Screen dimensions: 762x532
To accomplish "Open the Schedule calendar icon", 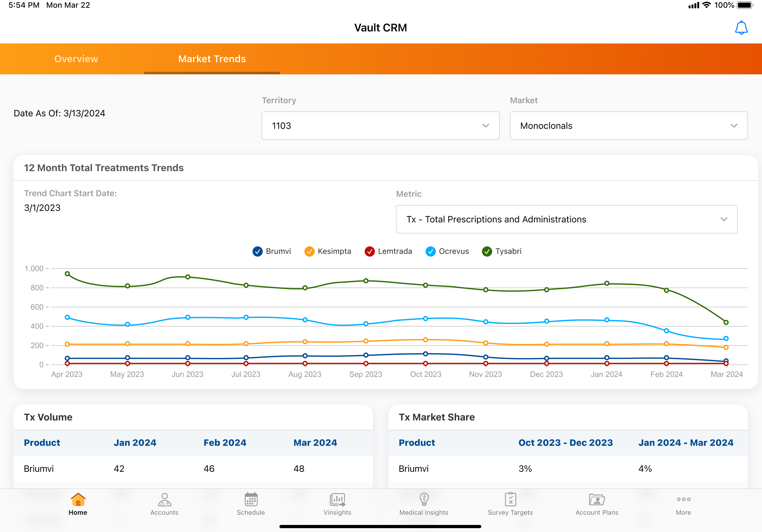I will coord(251,500).
